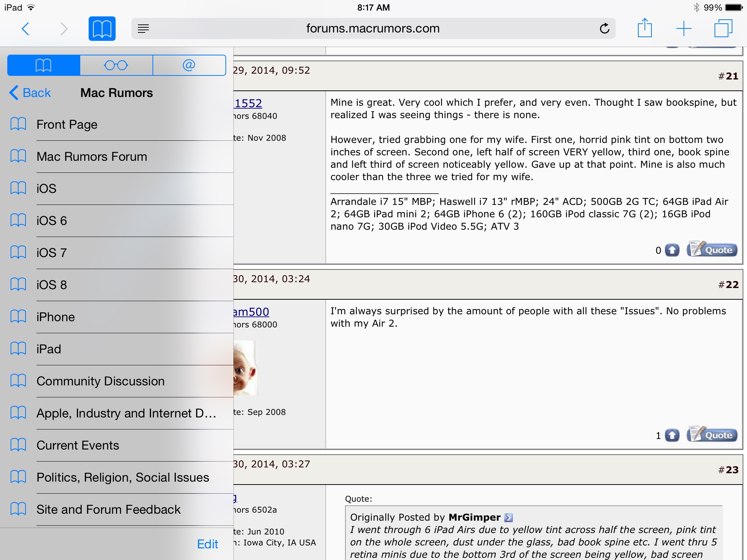Open the Share sheet icon
The width and height of the screenshot is (747, 560).
tap(645, 28)
